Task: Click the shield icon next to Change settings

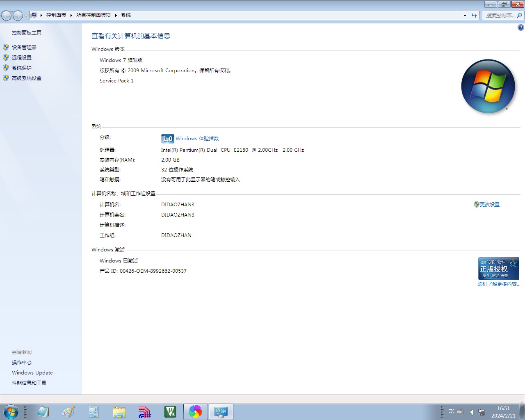Action: (x=476, y=204)
